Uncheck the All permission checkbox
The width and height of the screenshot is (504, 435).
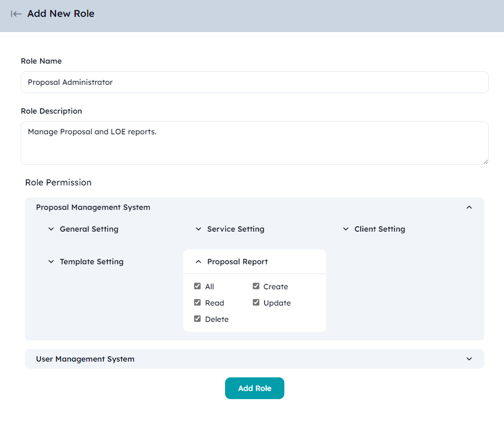click(x=197, y=286)
